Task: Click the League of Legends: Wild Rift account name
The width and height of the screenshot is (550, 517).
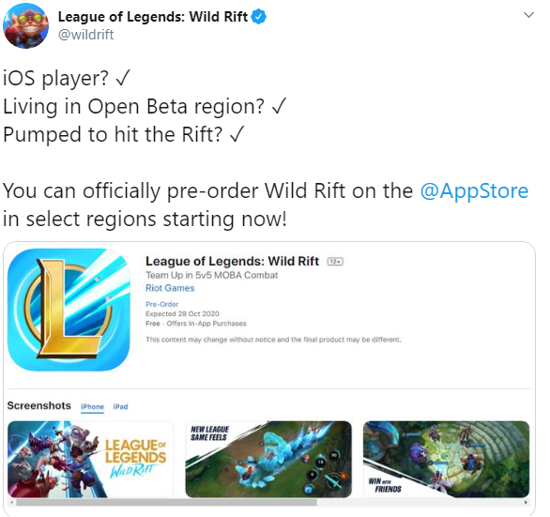Action: 153,17
